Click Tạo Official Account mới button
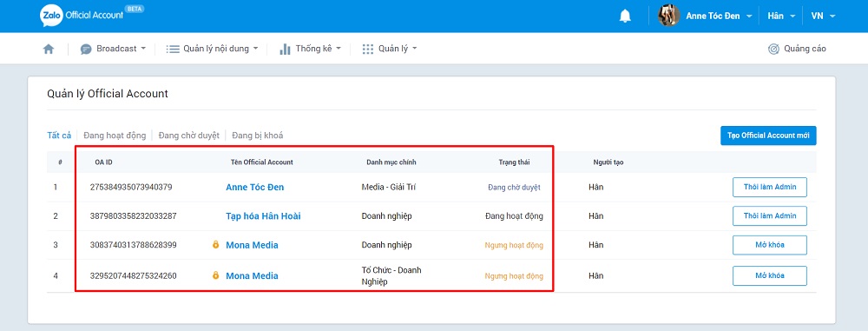 click(x=768, y=136)
